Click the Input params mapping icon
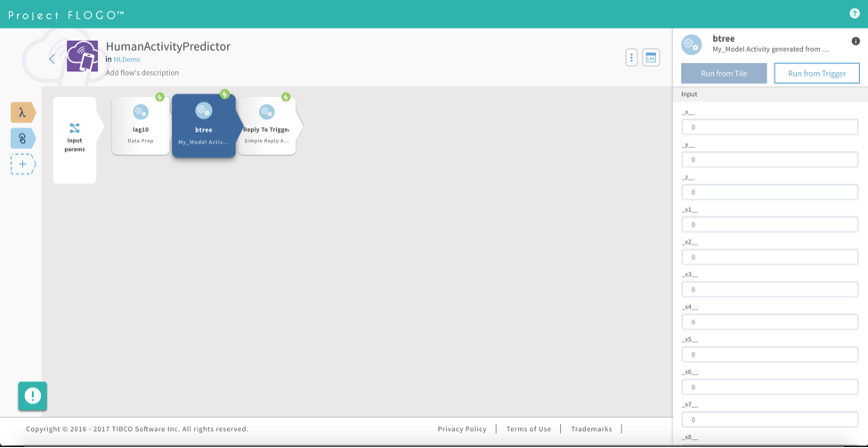868x448 pixels. point(75,128)
